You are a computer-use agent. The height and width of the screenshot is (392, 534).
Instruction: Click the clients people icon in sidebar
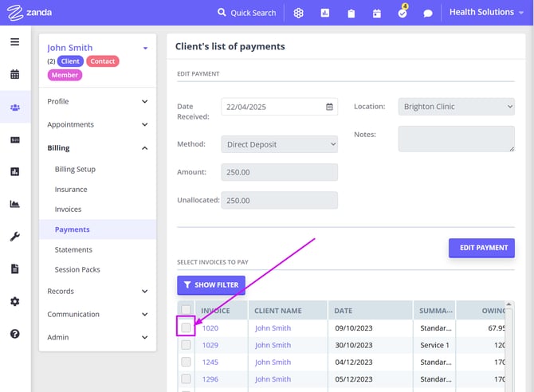pos(14,108)
